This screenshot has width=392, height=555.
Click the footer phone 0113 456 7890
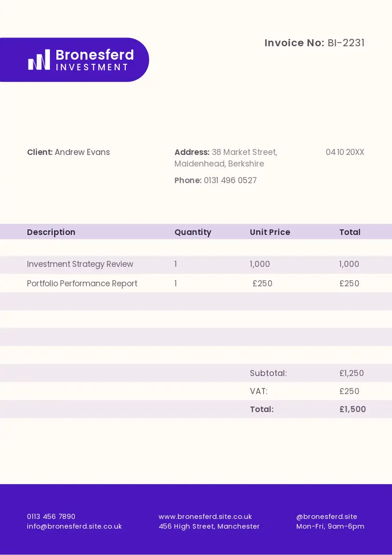pos(51,517)
